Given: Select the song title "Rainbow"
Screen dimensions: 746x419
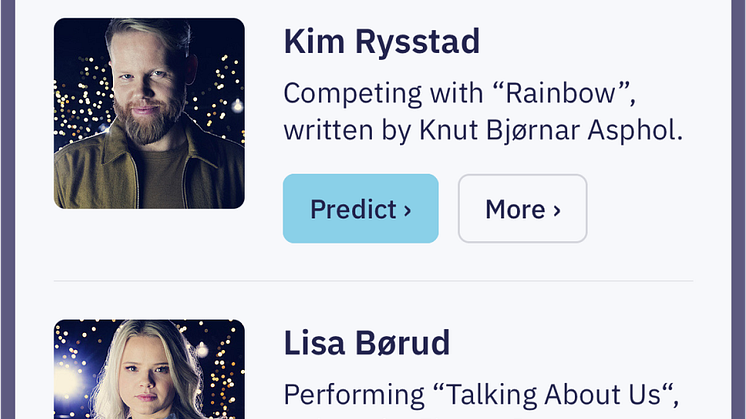Looking at the screenshot, I should [x=561, y=93].
